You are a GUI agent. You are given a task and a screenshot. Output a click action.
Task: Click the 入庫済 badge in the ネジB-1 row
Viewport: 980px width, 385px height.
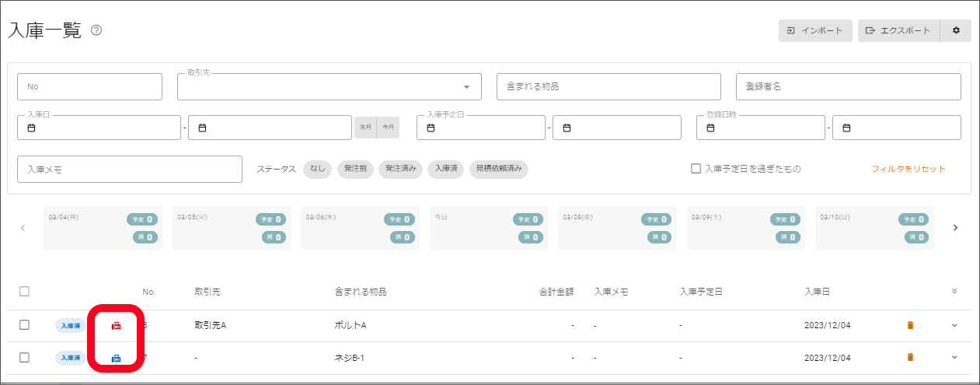click(71, 357)
